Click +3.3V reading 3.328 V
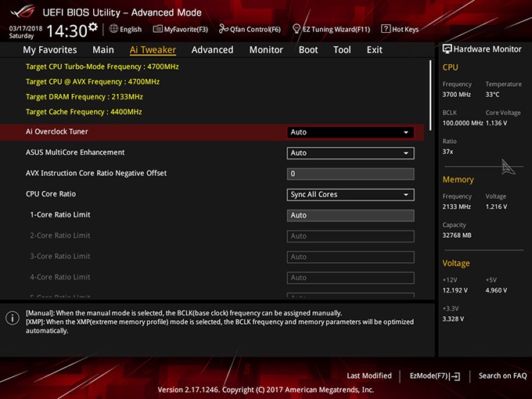 point(453,319)
